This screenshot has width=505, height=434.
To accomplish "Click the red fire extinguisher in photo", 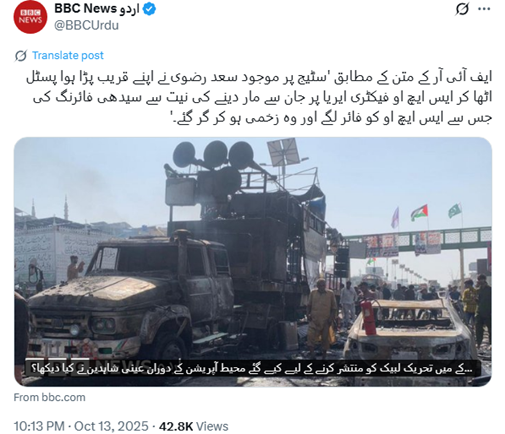I will [369, 316].
